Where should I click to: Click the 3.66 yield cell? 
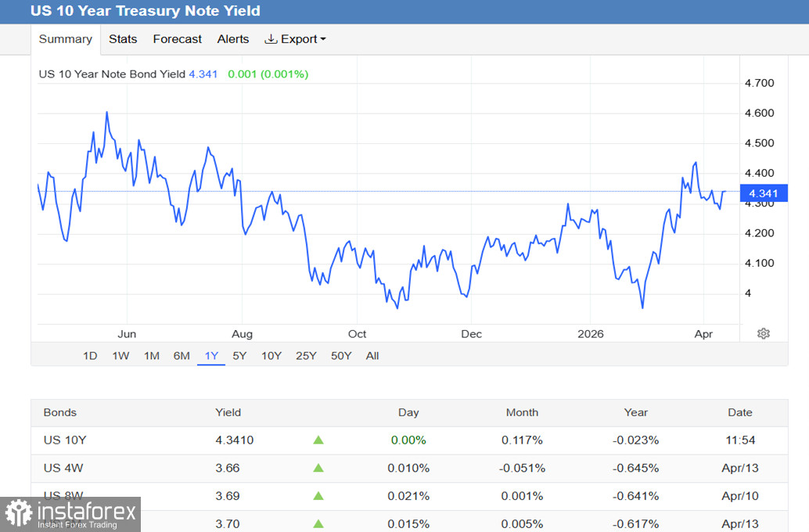[x=228, y=468]
